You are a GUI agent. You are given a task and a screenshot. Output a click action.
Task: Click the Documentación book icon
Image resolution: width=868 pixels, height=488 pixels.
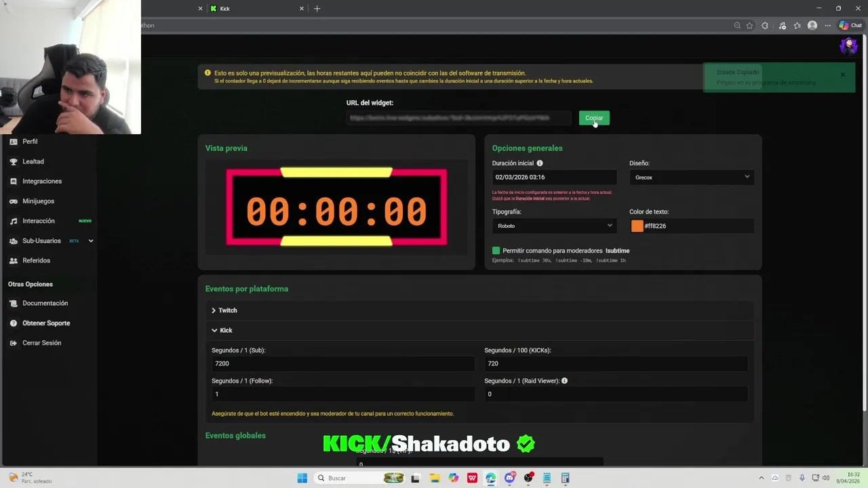pos(14,303)
